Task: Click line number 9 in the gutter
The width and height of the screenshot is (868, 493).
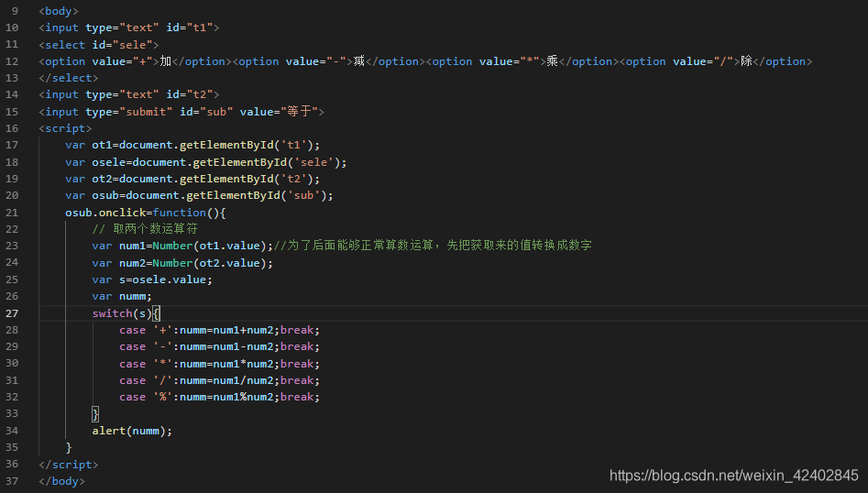Action: pos(15,11)
